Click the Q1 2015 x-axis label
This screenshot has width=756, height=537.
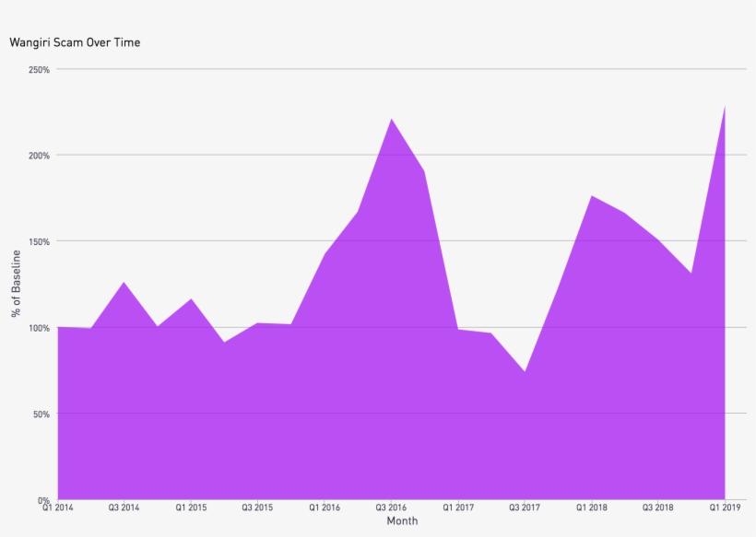click(191, 508)
